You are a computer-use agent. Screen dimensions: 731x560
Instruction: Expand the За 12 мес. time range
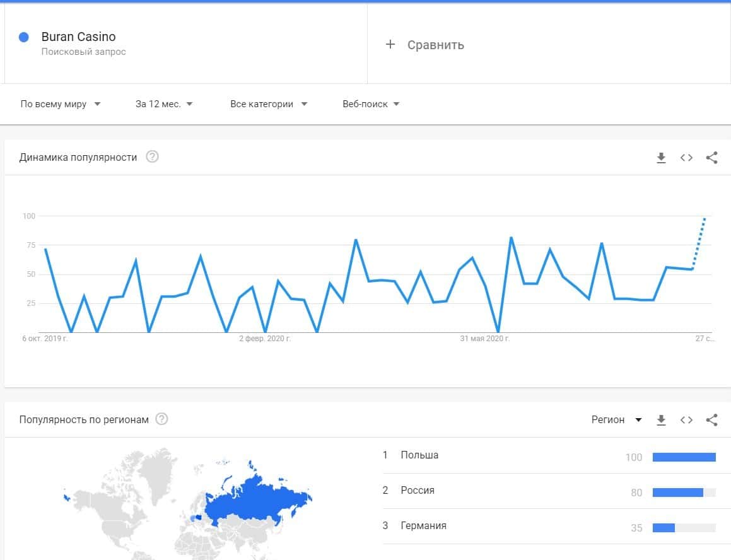[x=164, y=104]
